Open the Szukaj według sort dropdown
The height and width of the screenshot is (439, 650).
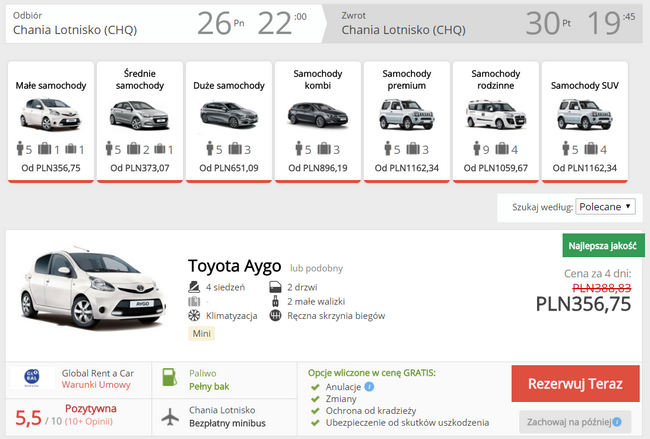point(605,207)
